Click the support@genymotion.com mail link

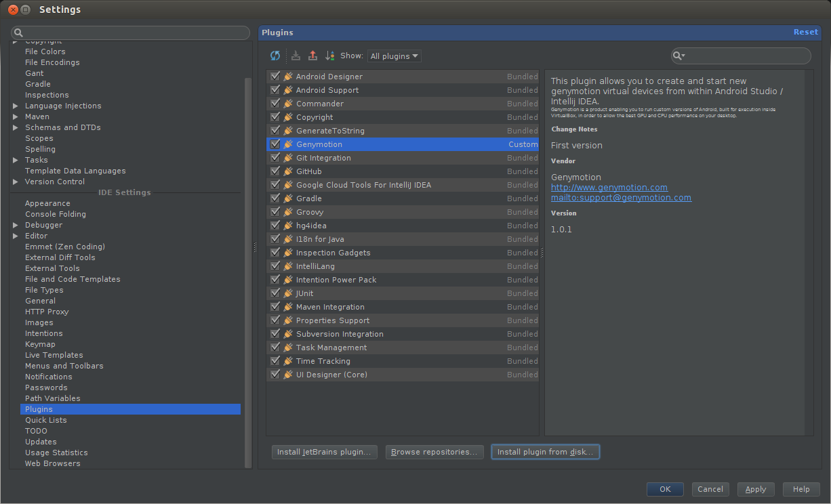[x=621, y=198]
